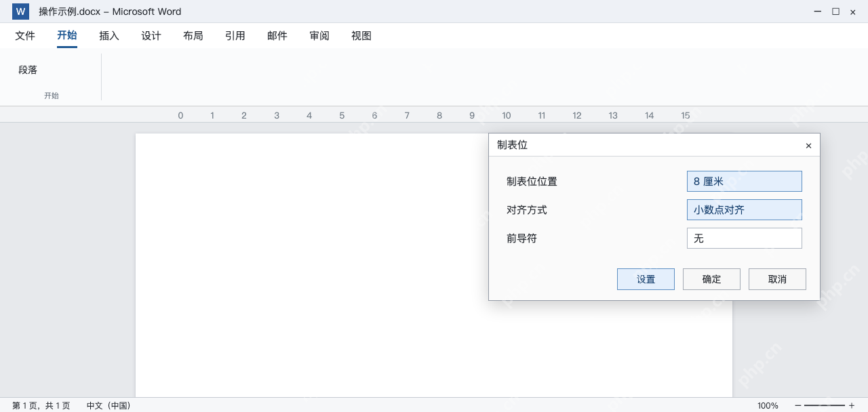Open the 邮件 tab
The image size is (868, 412).
(x=277, y=36)
